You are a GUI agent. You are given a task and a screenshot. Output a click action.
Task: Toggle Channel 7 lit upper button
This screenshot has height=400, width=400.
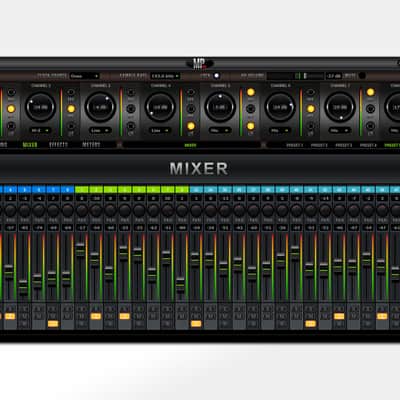click(x=370, y=92)
